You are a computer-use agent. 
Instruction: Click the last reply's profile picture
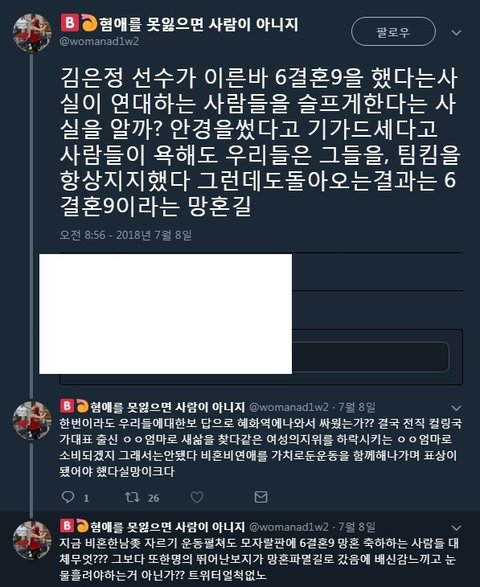(x=32, y=540)
